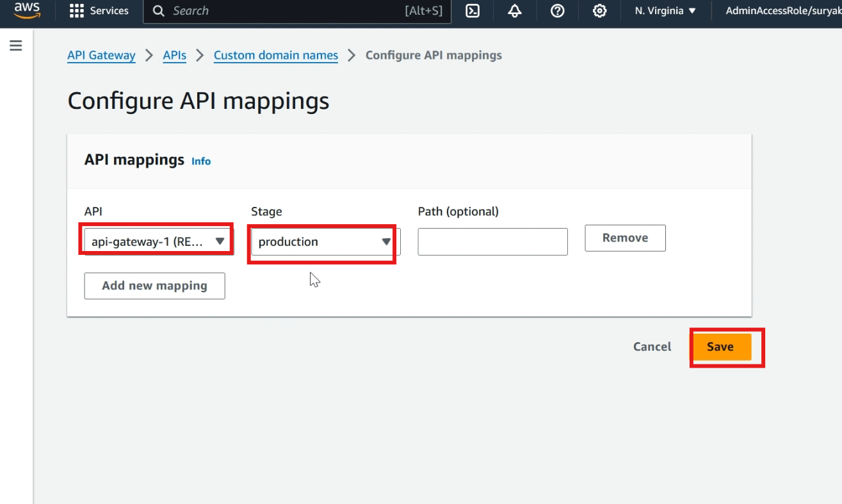Open the Services grid menu
The image size is (842, 504).
[77, 11]
